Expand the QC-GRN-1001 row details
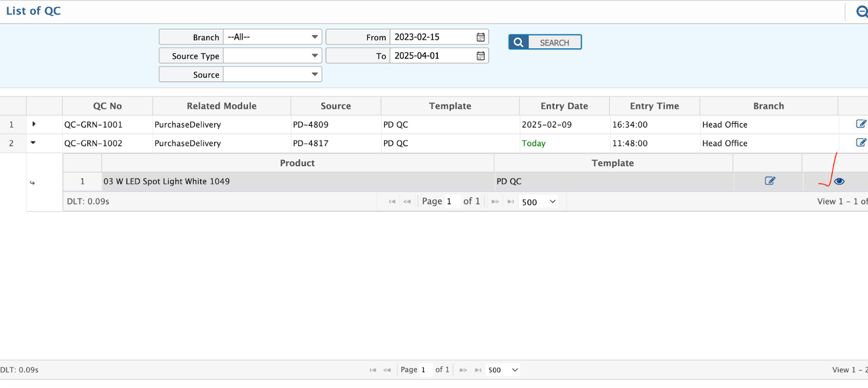The height and width of the screenshot is (388, 868). [x=34, y=124]
